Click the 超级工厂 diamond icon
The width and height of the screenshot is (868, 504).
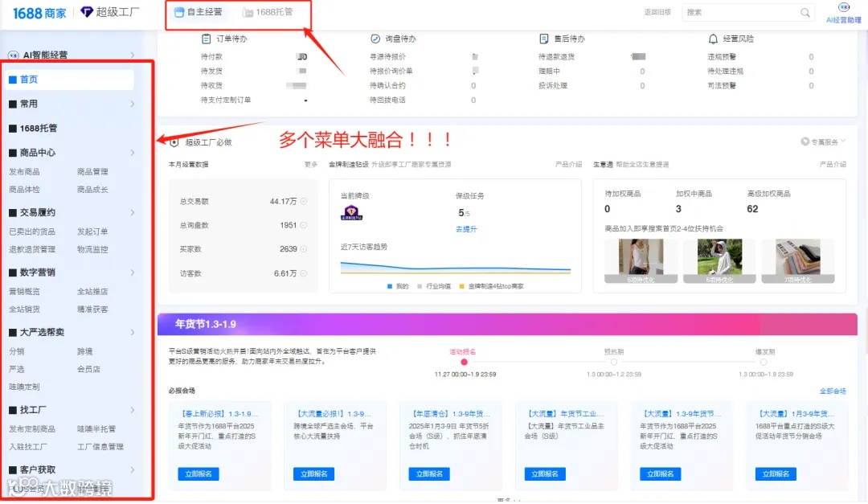[x=87, y=11]
